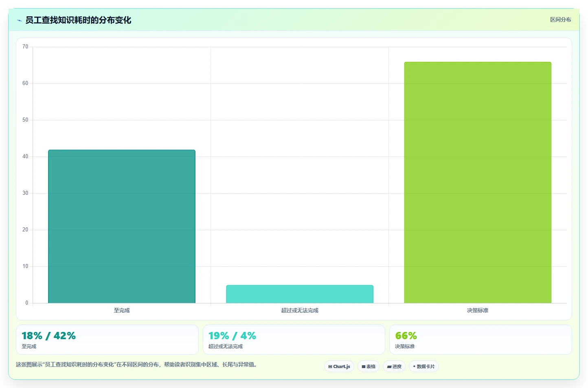Click the 区间分布 label in the header

pyautogui.click(x=561, y=20)
